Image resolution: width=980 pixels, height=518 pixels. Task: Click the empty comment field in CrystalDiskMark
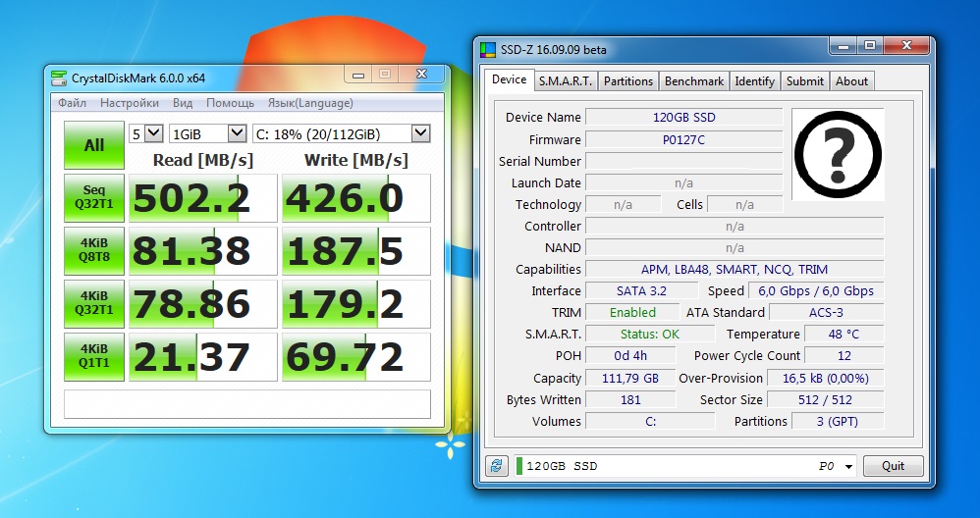(246, 404)
